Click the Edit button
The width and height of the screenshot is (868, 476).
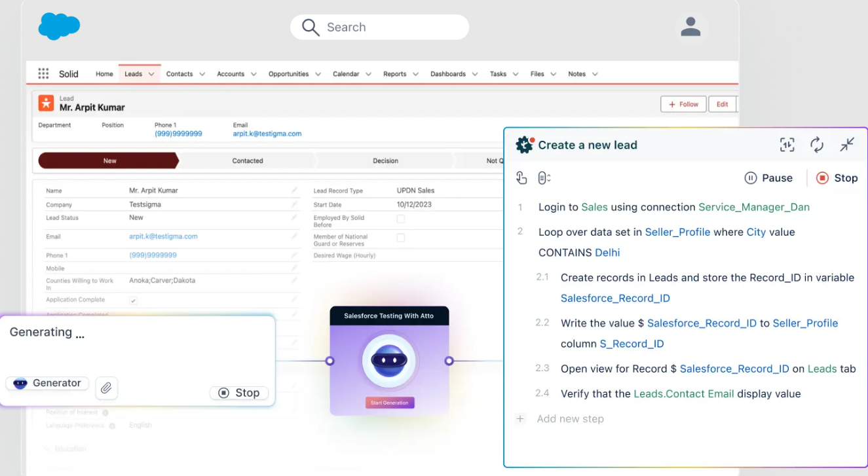722,104
